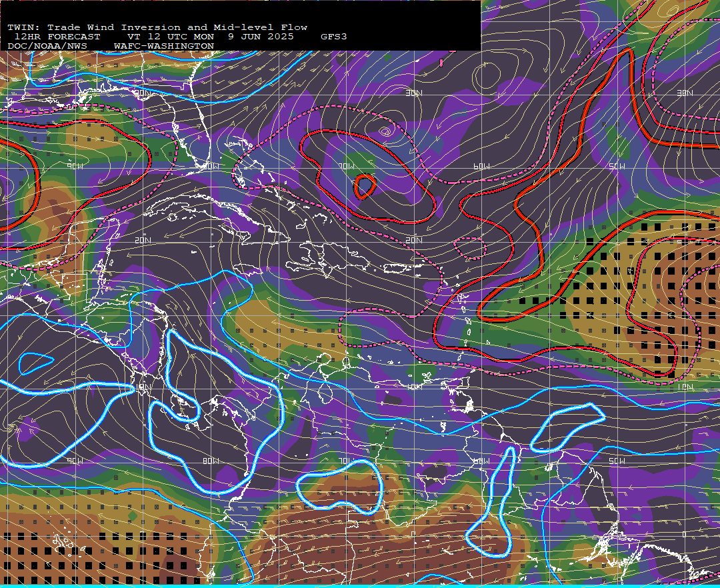
Task: Click the 50W label near the Amazon mouth
Action: (617, 461)
